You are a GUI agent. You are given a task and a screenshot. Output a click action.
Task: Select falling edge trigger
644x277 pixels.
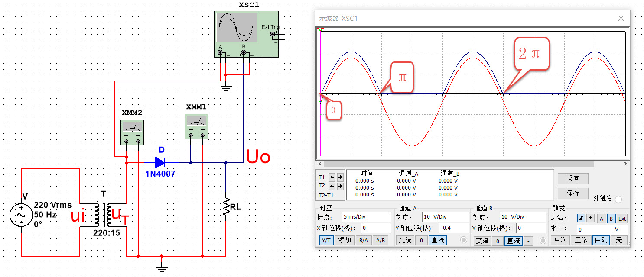tap(590, 219)
